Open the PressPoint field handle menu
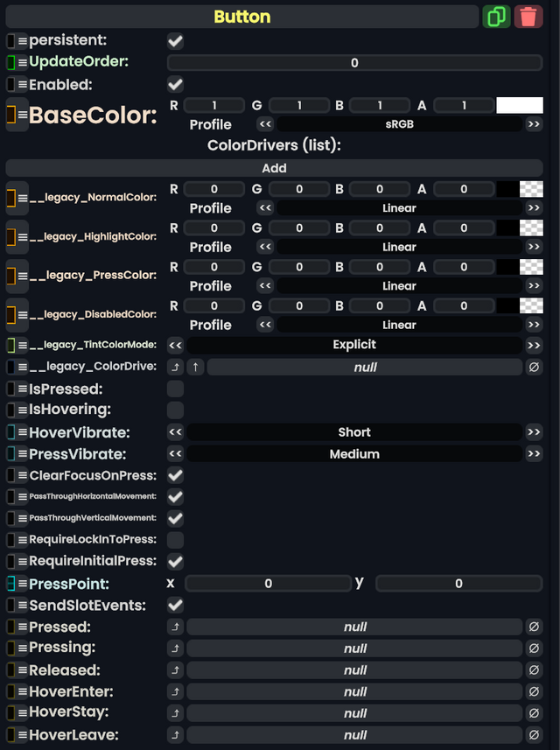Image resolution: width=560 pixels, height=750 pixels. click(23, 584)
